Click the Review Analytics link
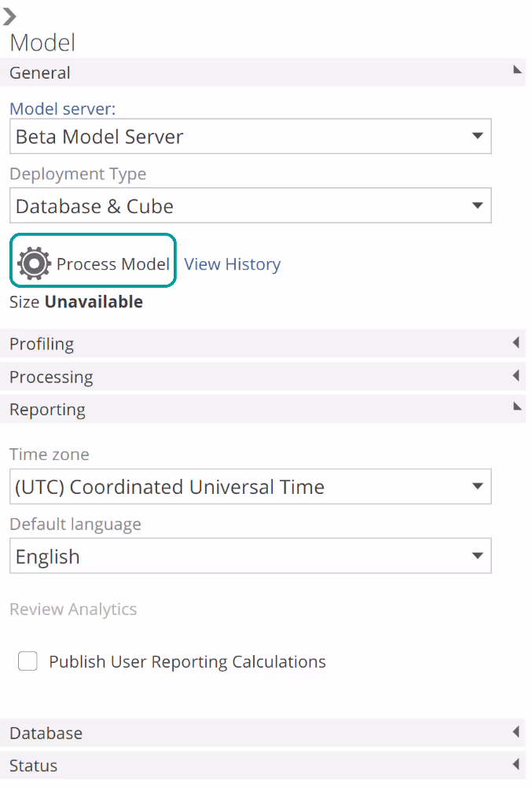The image size is (532, 788). point(73,609)
